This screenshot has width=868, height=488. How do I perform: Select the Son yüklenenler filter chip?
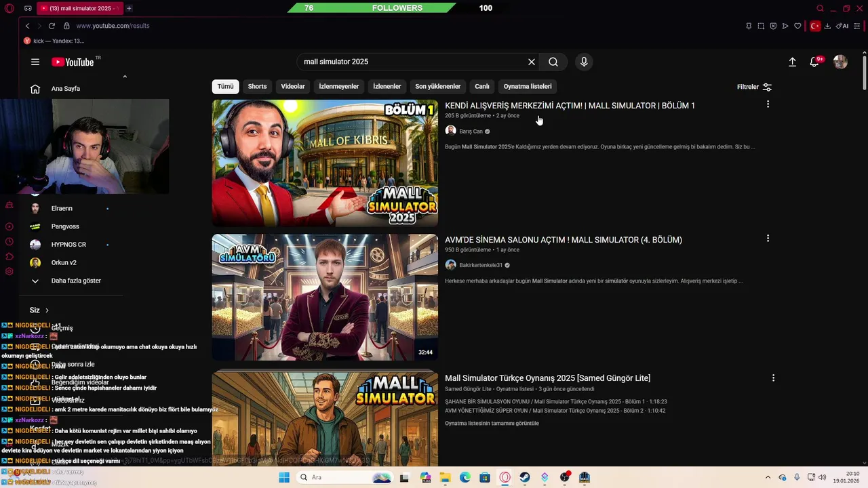click(x=438, y=86)
